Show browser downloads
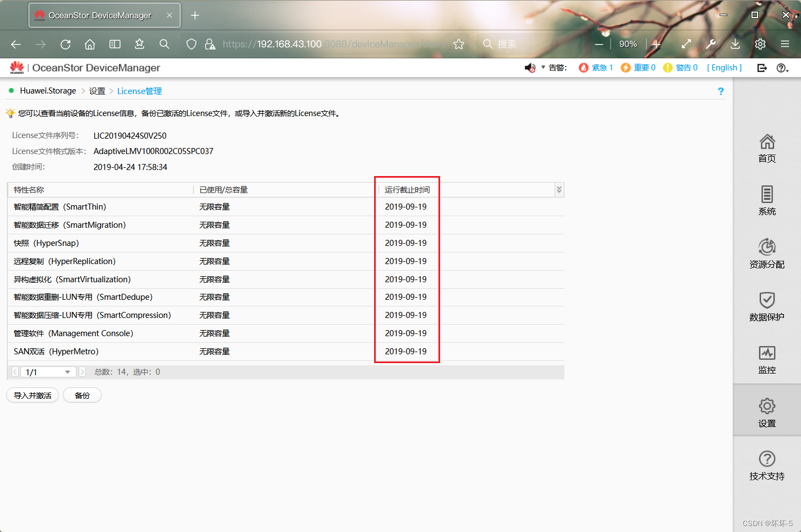 click(735, 44)
